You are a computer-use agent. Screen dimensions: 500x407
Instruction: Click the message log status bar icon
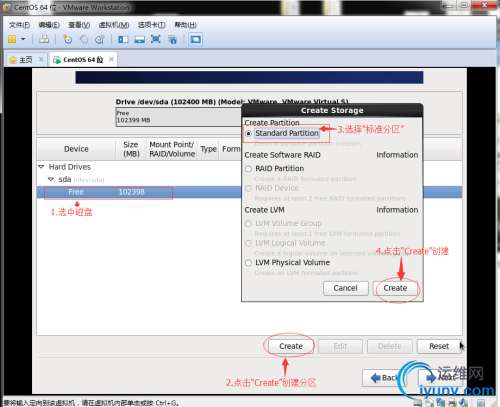point(481,403)
